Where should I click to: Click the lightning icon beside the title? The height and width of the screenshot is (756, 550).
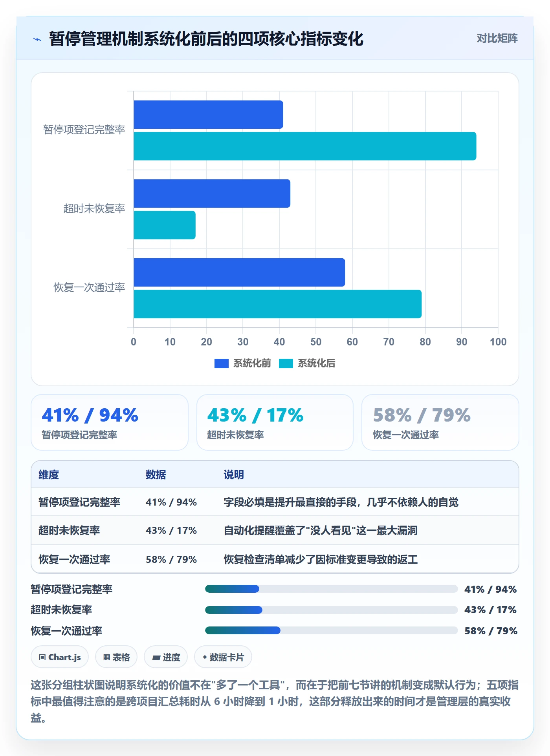click(x=37, y=39)
